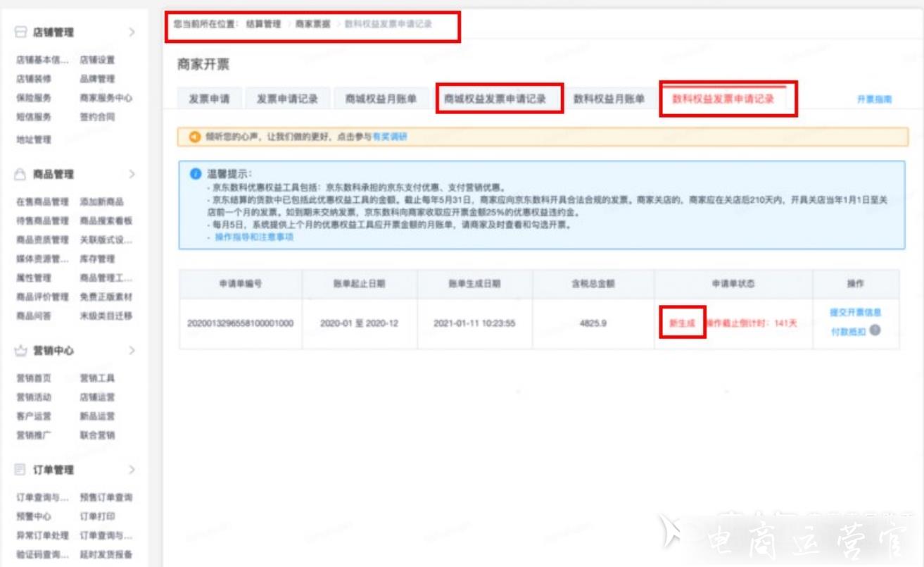Click the 订单管理 document icon

coord(20,470)
